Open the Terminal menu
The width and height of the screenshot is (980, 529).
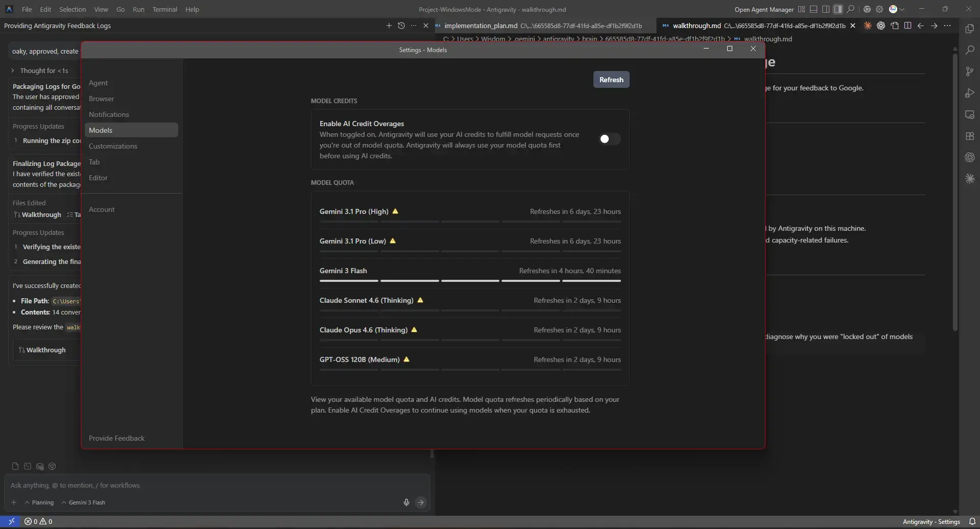point(164,9)
